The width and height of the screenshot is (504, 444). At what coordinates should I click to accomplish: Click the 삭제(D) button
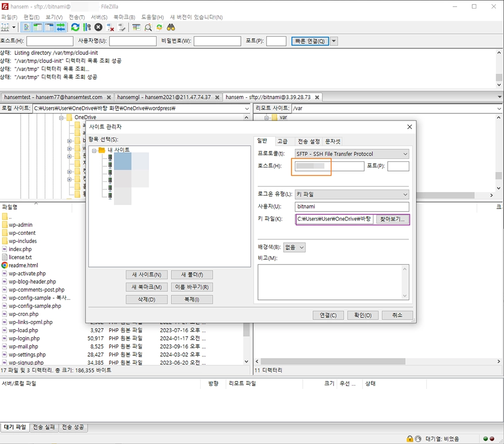[x=147, y=299]
